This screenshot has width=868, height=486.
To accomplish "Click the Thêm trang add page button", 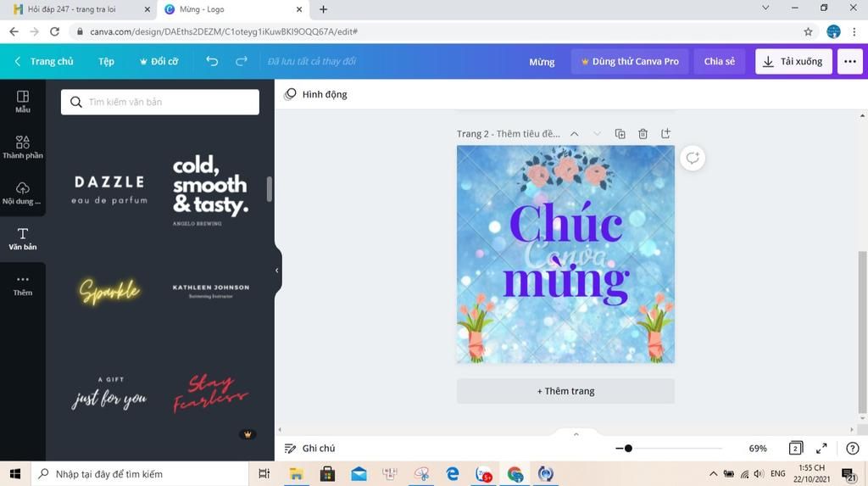I will tap(565, 391).
